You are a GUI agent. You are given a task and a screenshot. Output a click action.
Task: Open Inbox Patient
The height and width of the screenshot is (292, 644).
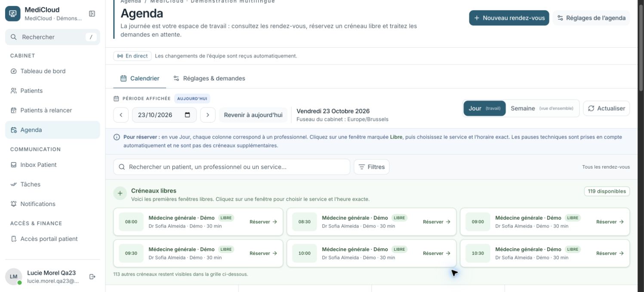(52, 165)
